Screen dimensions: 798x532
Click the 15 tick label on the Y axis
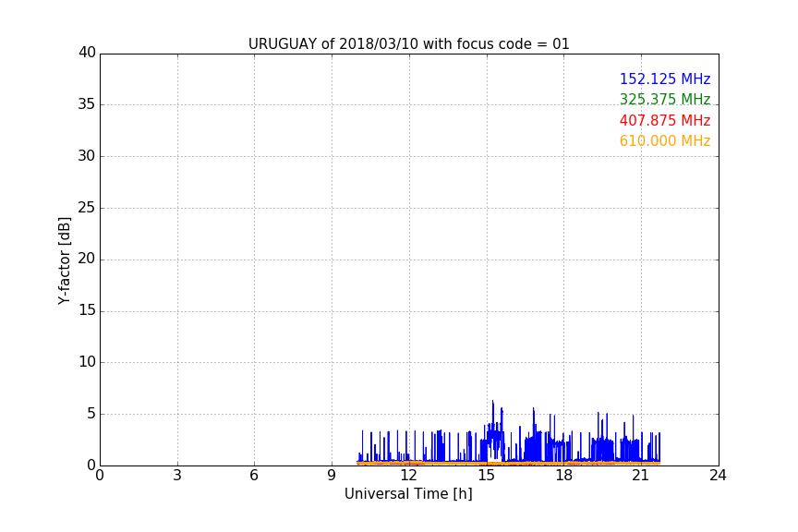(87, 310)
